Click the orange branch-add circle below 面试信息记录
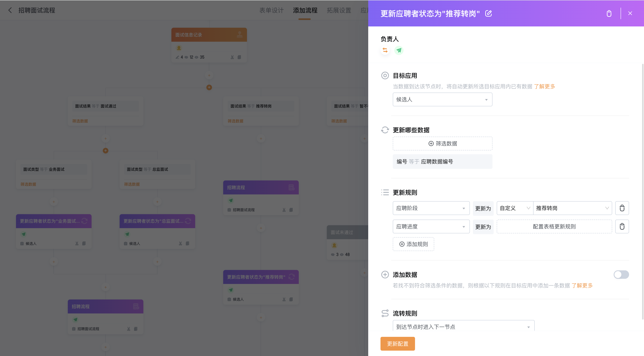The width and height of the screenshot is (644, 356). [209, 87]
